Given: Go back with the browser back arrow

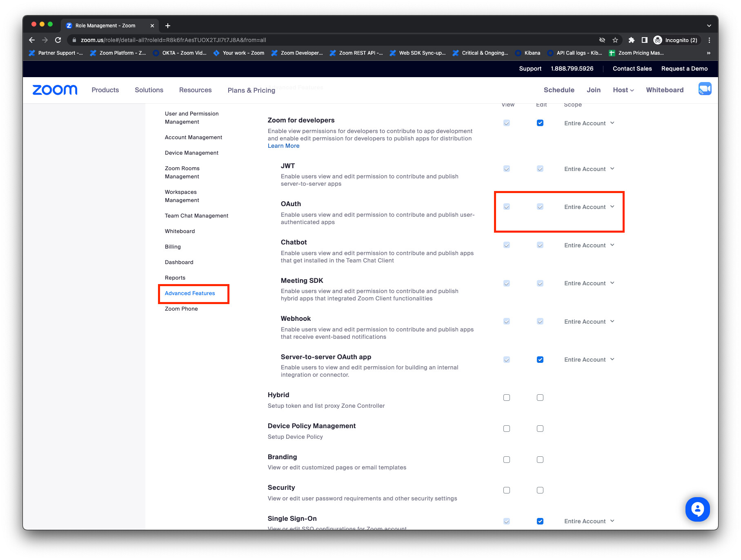Looking at the screenshot, I should tap(32, 40).
